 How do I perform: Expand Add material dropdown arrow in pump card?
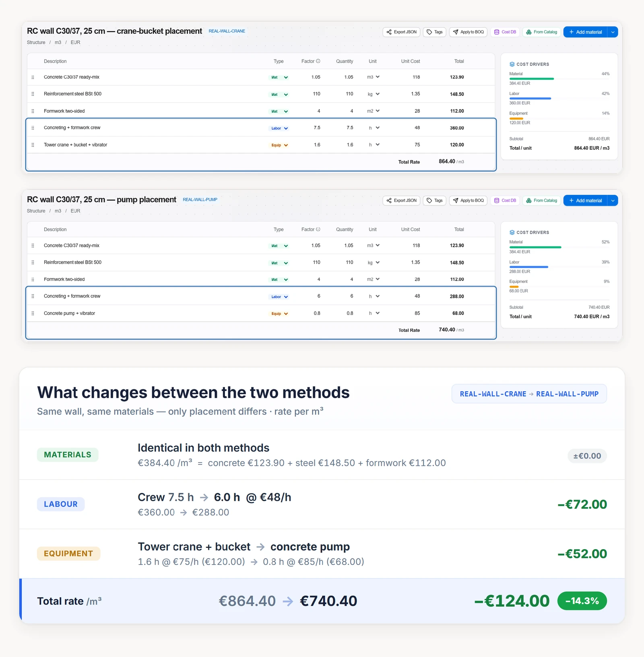(613, 200)
